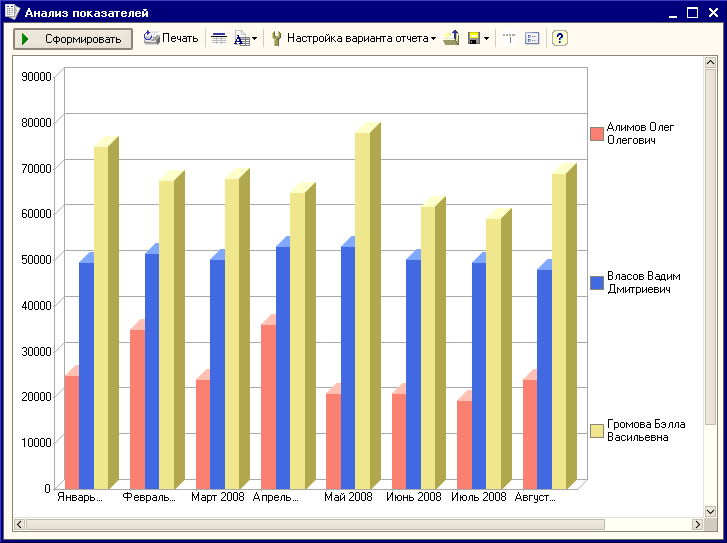The width and height of the screenshot is (727, 543).
Task: Click the Март 2008 axis label
Action: coord(217,497)
